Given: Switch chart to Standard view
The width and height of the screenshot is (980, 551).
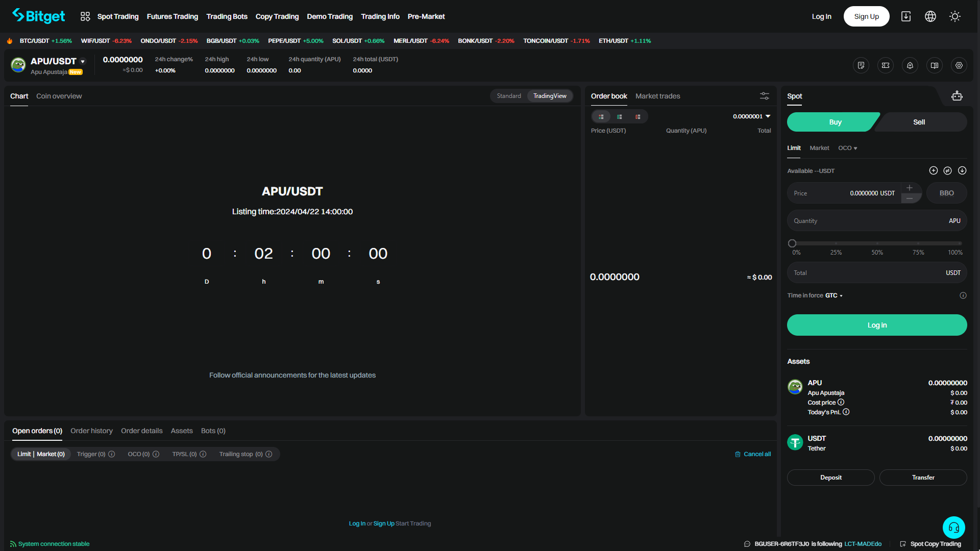Looking at the screenshot, I should (508, 96).
